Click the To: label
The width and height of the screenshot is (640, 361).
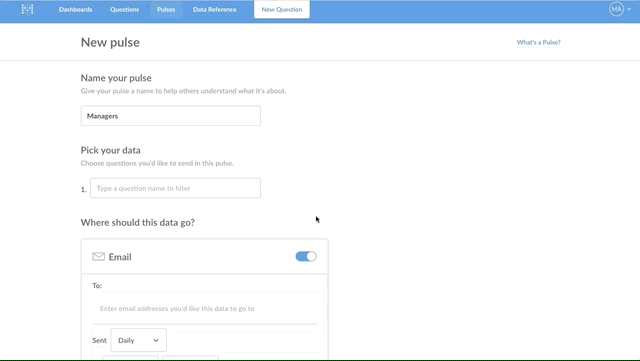click(x=97, y=285)
